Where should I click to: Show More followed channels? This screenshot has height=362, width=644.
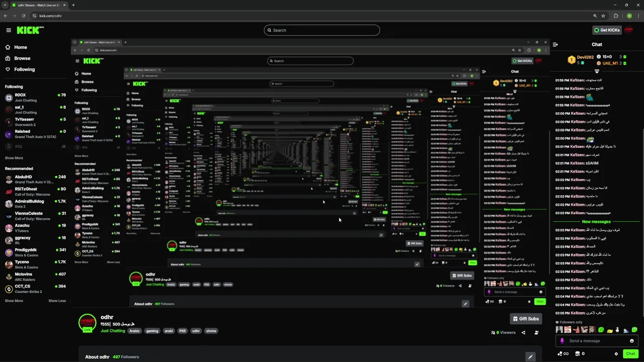pyautogui.click(x=14, y=158)
